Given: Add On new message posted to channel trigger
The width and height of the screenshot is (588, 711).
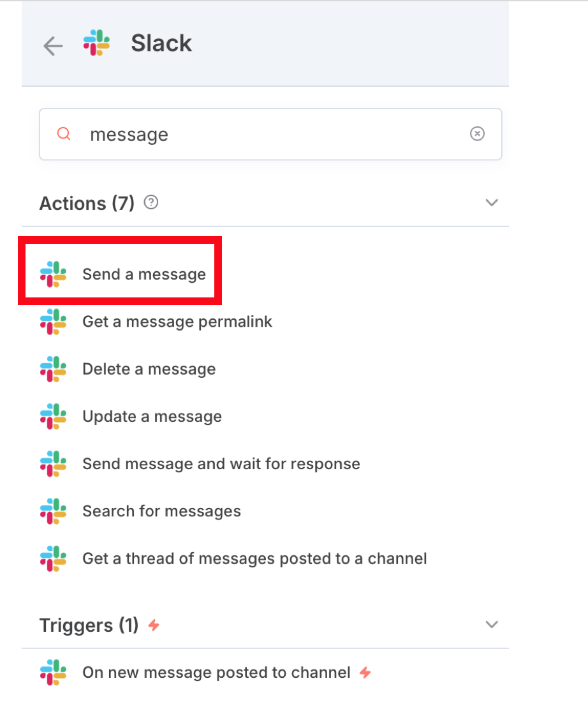Looking at the screenshot, I should point(217,673).
